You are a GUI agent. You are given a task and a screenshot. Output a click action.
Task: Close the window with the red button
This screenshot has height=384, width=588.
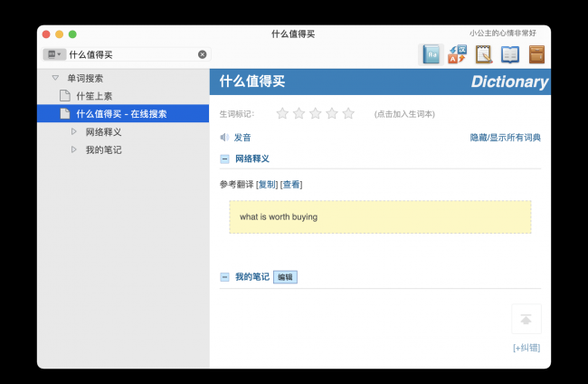tap(46, 34)
